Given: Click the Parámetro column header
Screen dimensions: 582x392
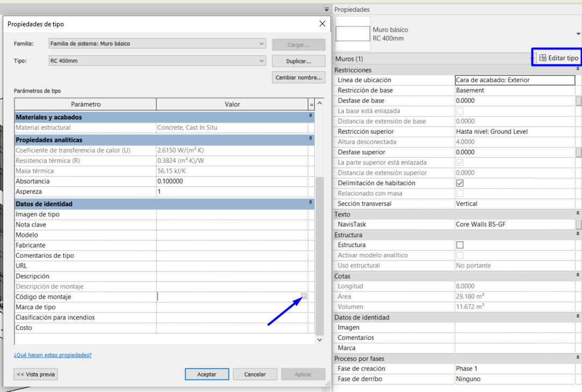Looking at the screenshot, I should pos(86,104).
